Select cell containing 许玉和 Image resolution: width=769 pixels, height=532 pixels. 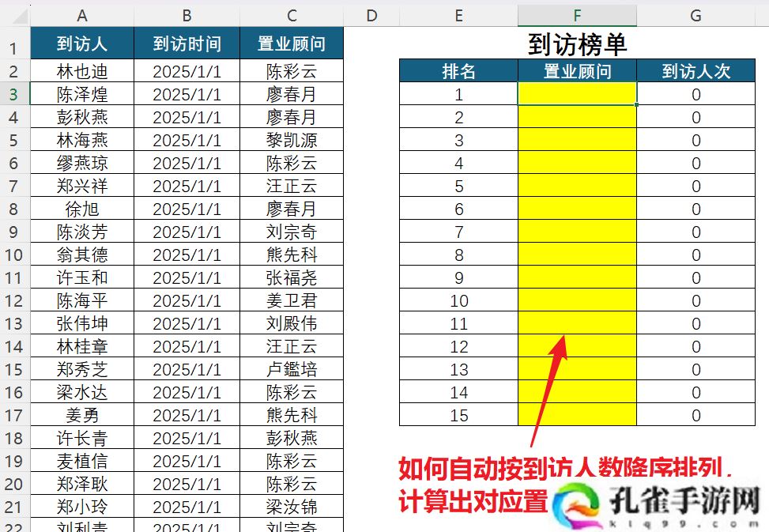[82, 277]
